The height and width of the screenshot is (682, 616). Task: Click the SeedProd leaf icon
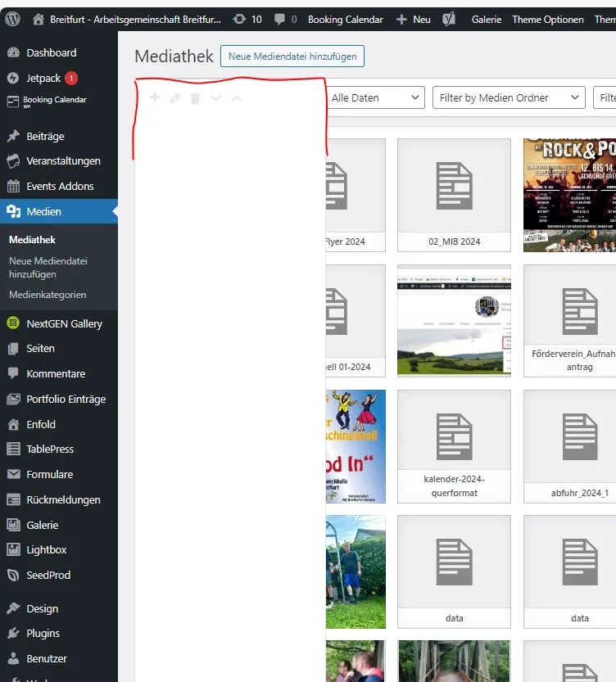click(13, 575)
